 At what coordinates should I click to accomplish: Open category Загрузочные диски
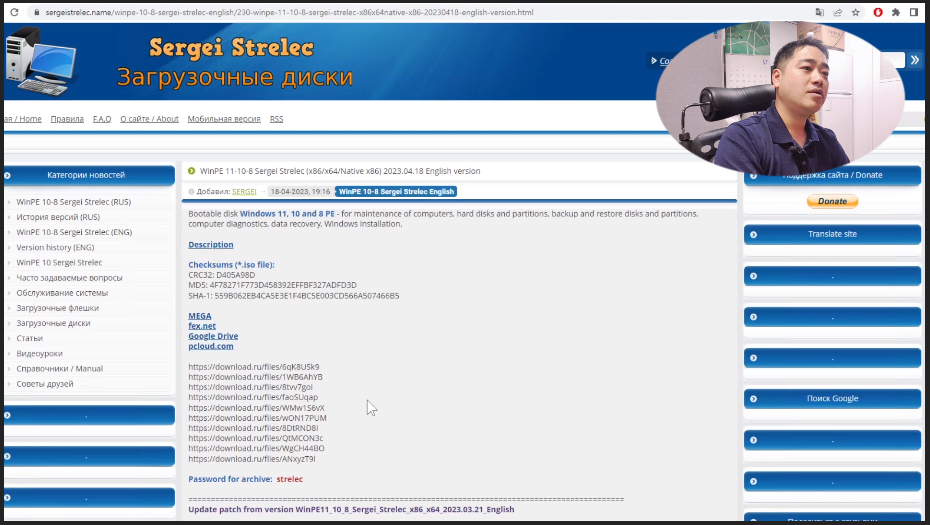pyautogui.click(x=53, y=323)
